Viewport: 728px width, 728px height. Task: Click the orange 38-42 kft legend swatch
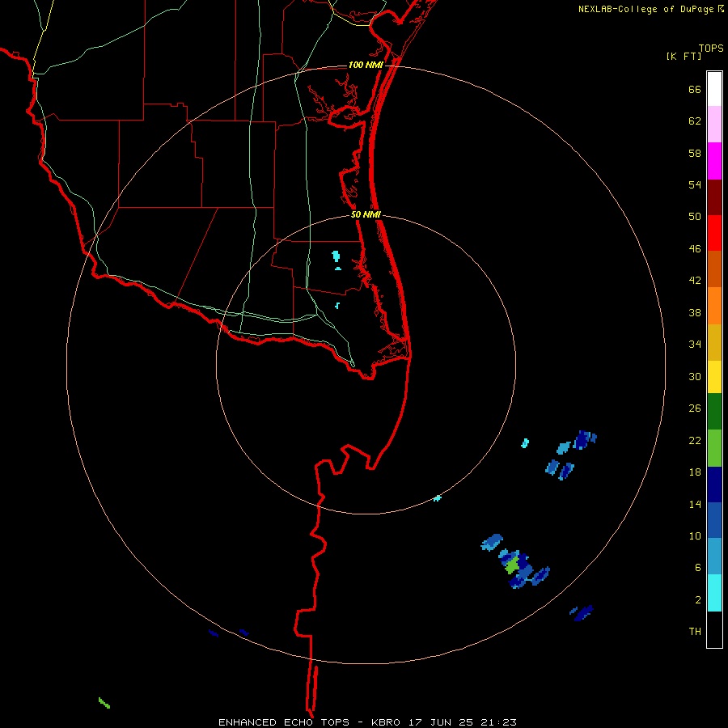714,306
